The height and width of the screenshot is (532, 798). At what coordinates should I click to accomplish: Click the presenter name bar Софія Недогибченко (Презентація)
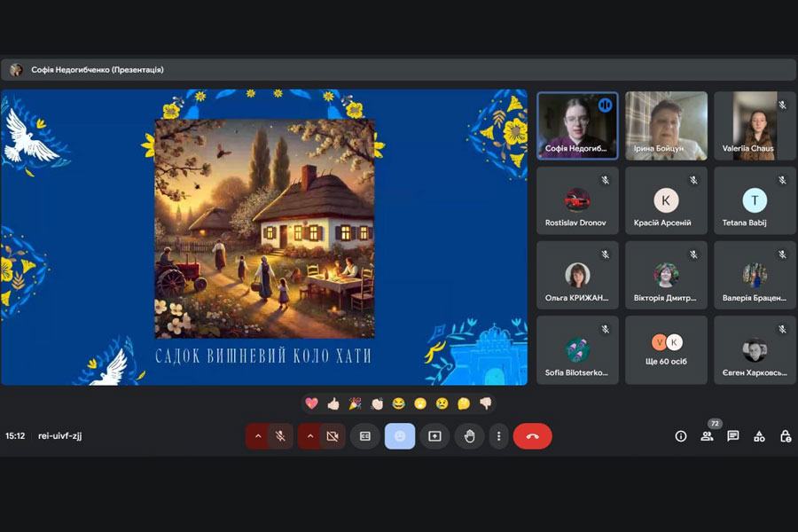click(398, 70)
